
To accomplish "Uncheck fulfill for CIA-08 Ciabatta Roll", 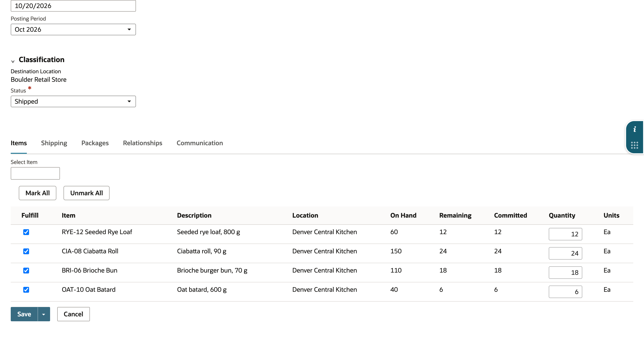I will tap(26, 251).
